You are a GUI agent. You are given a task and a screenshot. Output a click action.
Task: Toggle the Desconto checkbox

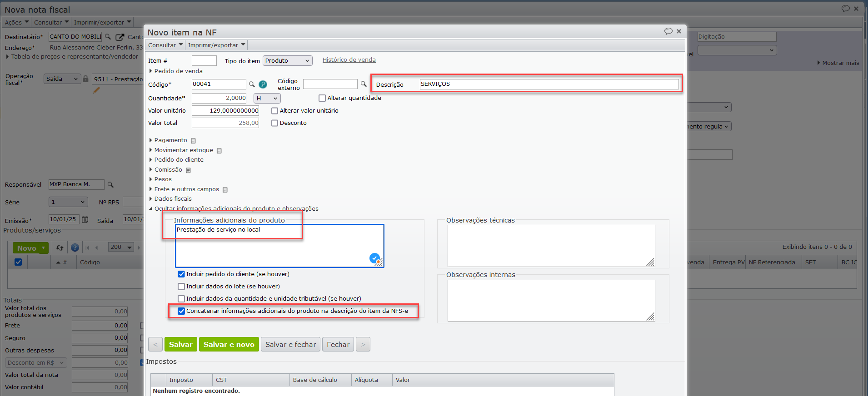274,123
